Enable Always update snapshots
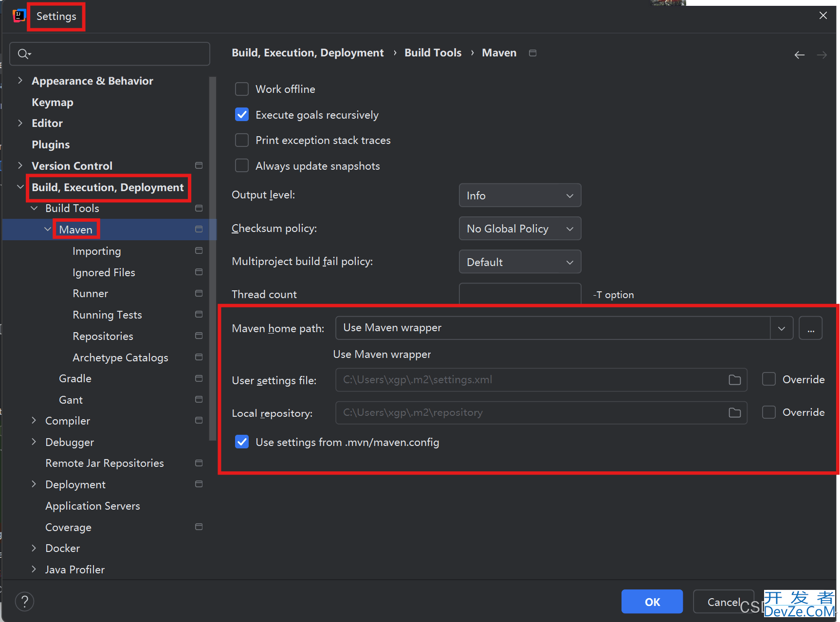Image resolution: width=840 pixels, height=622 pixels. (x=242, y=166)
